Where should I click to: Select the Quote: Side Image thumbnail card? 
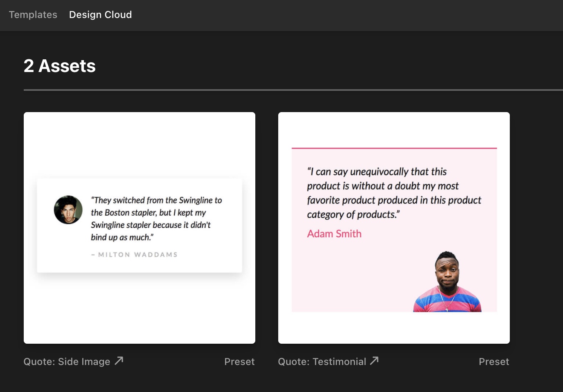pos(140,228)
